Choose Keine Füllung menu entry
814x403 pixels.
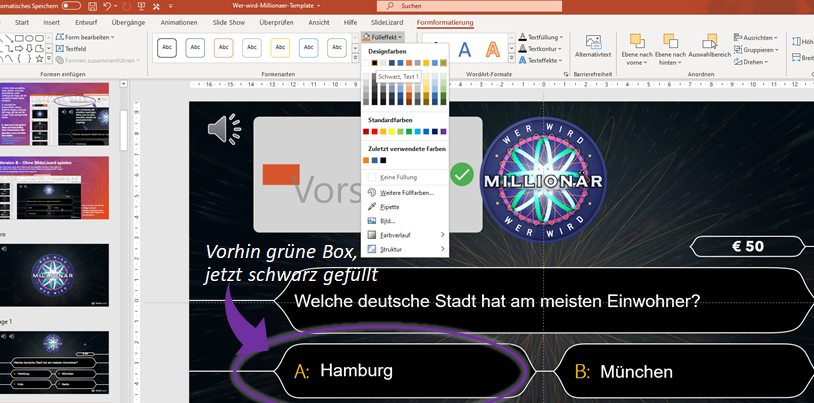click(x=404, y=178)
